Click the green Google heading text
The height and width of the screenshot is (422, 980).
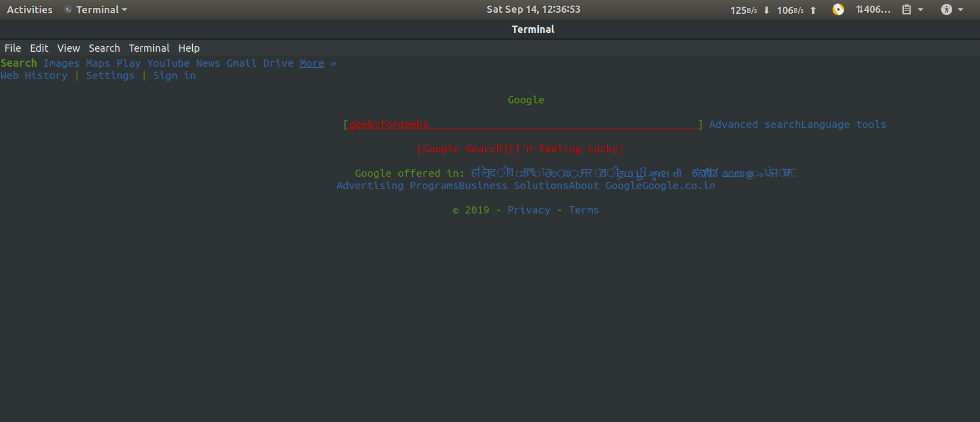526,100
